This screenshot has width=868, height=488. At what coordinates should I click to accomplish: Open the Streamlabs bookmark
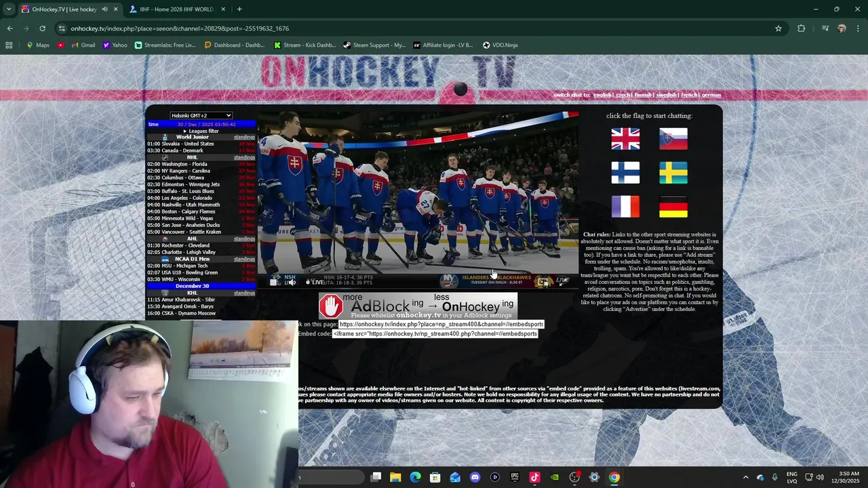point(165,45)
